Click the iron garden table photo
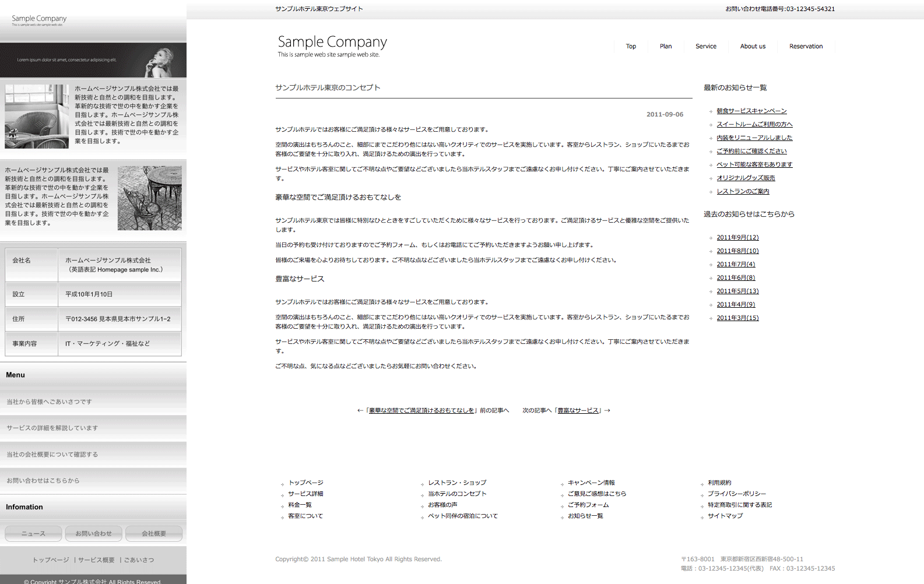Screen dimensions: 924x584 149,198
